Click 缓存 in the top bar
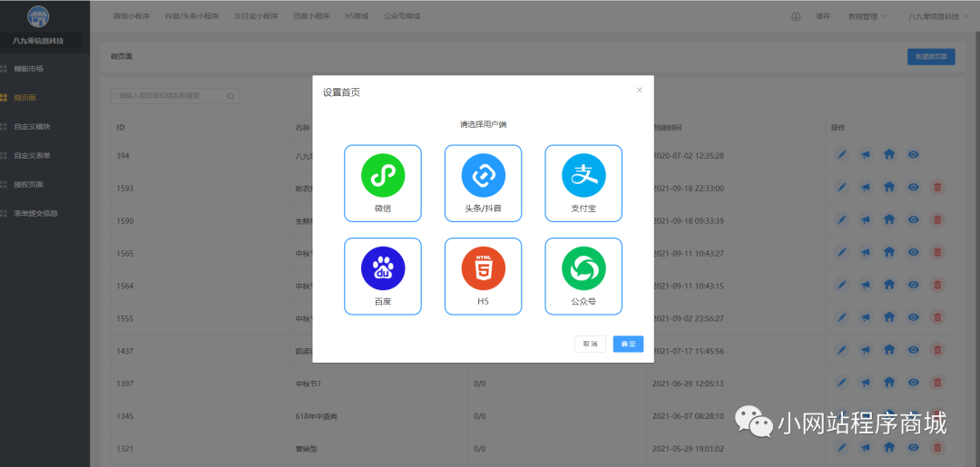980x467 pixels. coord(823,17)
